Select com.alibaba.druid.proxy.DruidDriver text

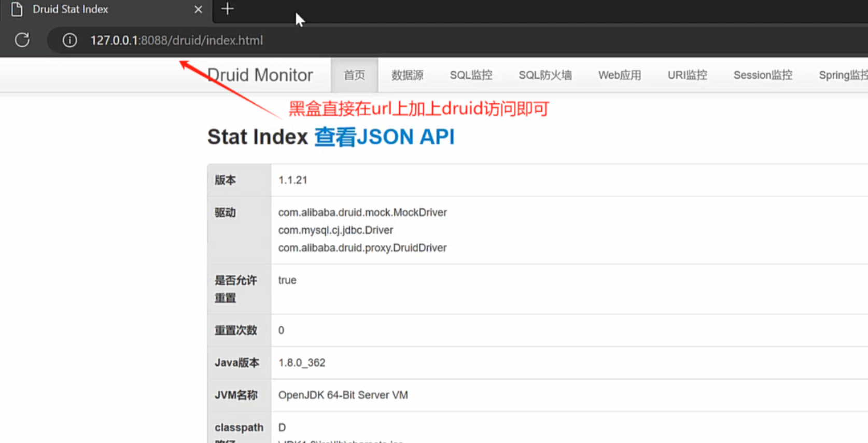tap(362, 247)
